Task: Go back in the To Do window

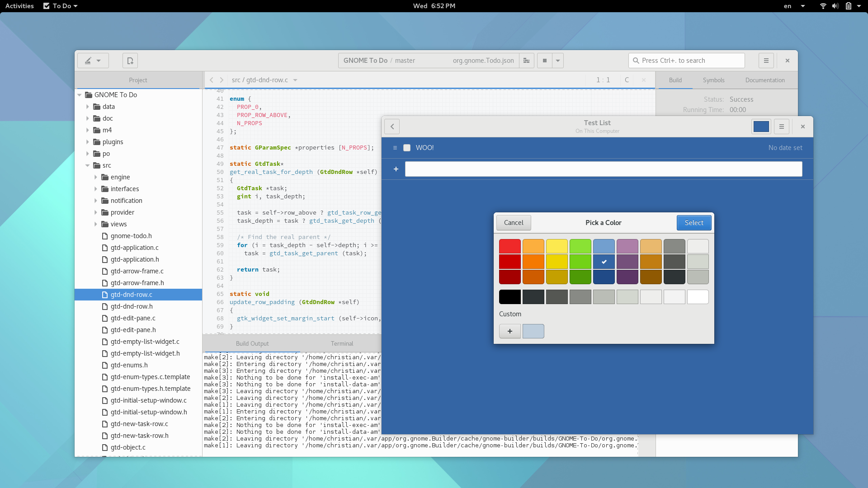Action: (x=392, y=127)
